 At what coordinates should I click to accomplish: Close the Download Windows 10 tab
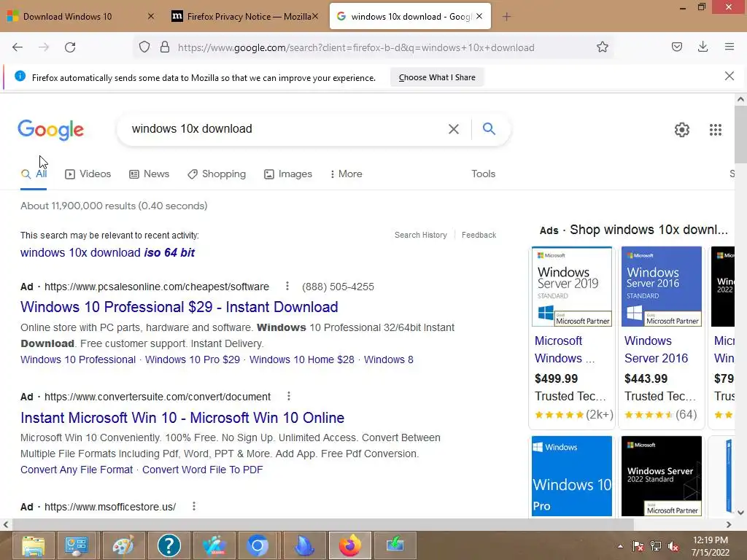151,16
